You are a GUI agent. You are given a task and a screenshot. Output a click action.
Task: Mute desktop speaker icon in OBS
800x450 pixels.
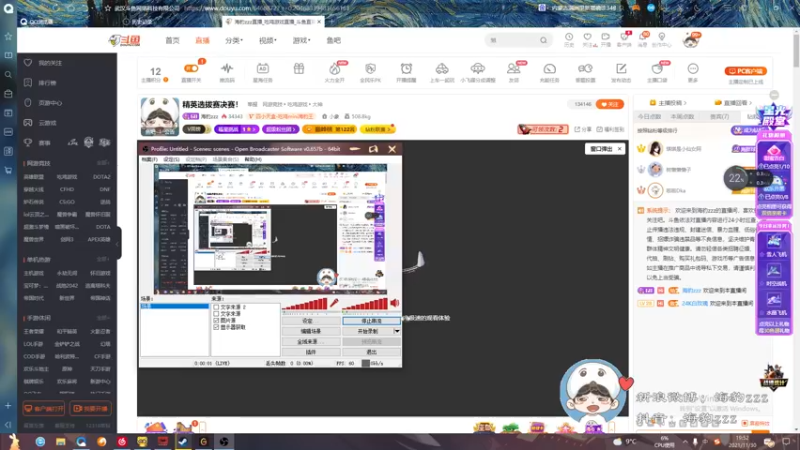point(395,304)
